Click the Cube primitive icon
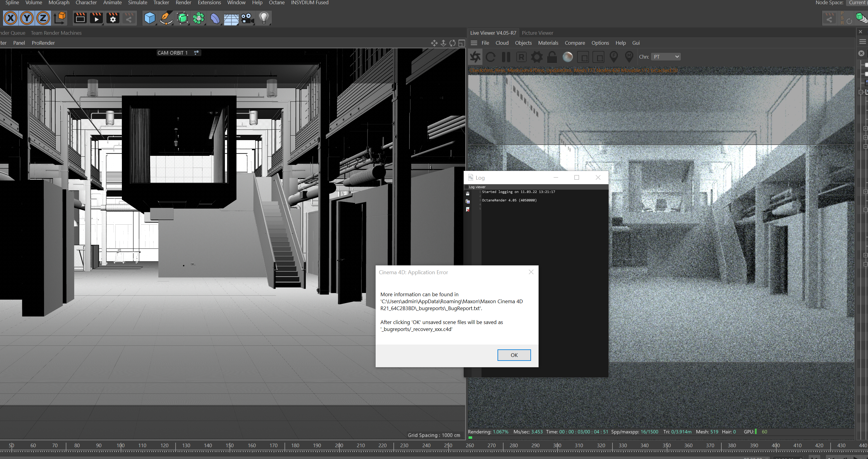868x459 pixels. coord(149,18)
